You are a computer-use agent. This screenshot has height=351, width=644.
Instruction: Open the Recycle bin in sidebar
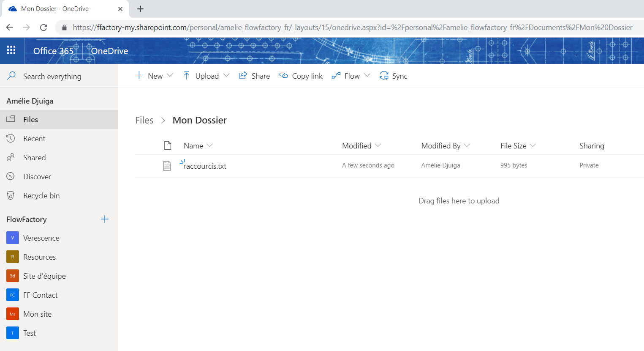pyautogui.click(x=41, y=196)
